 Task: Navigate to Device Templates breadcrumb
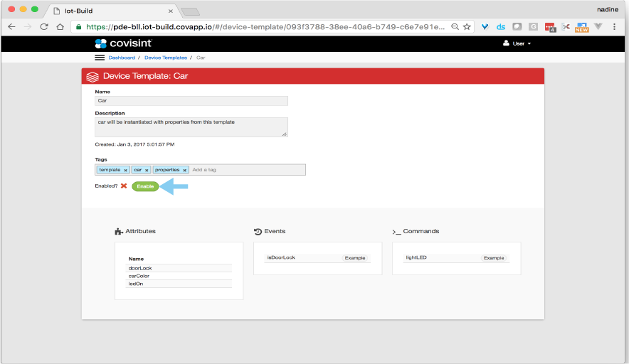point(165,58)
